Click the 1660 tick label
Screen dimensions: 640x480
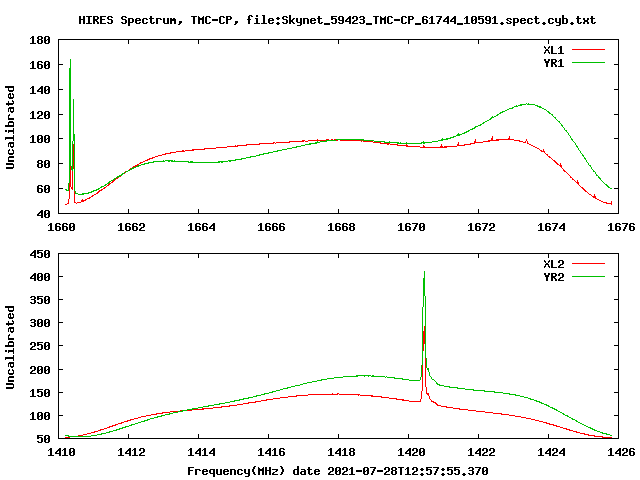[x=61, y=227]
